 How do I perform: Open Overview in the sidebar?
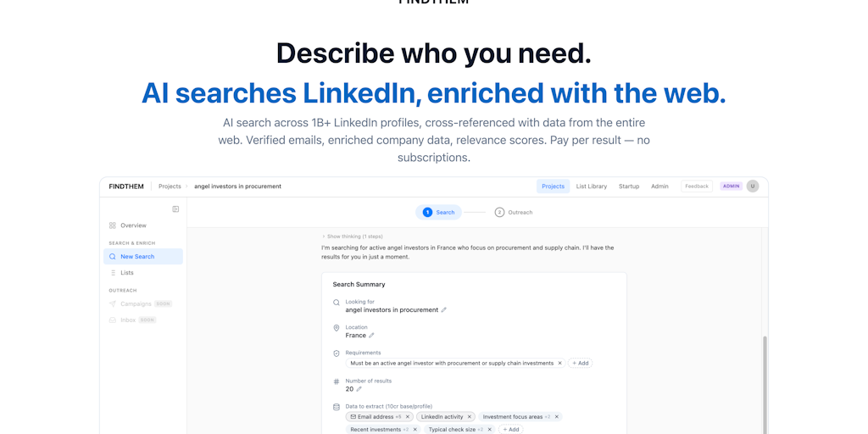(x=133, y=225)
